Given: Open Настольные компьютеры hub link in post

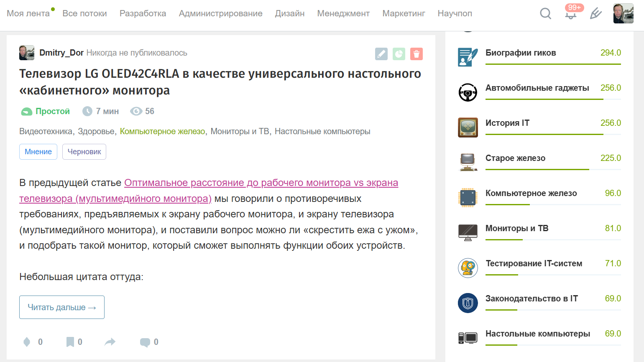Looking at the screenshot, I should pyautogui.click(x=322, y=131).
